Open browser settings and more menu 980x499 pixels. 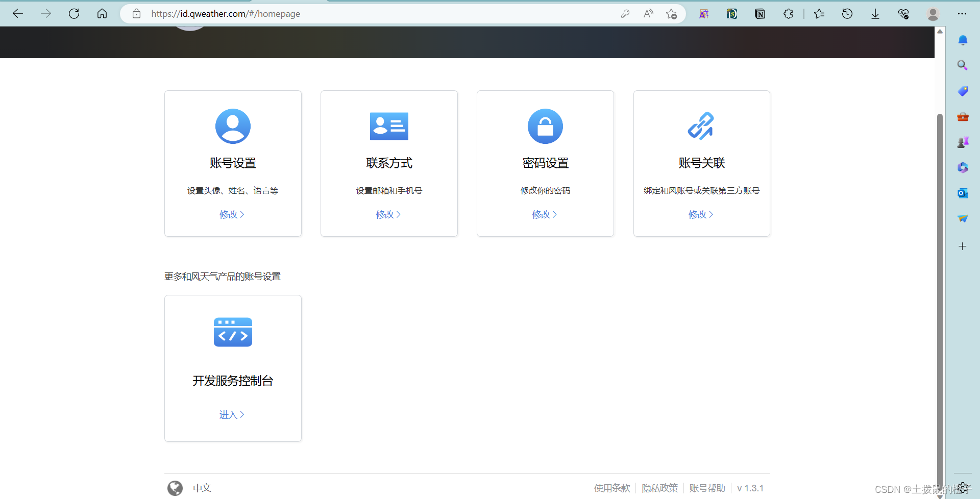pyautogui.click(x=962, y=14)
